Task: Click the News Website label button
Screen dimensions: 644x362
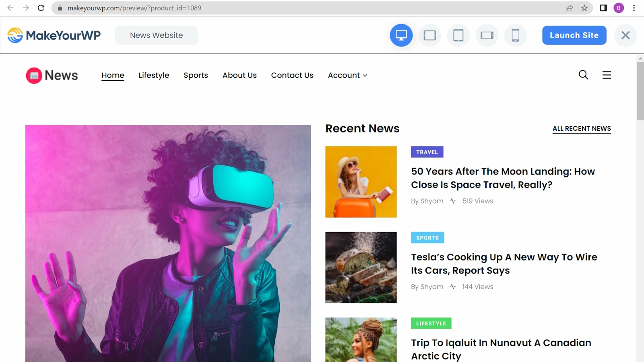Action: (x=157, y=35)
